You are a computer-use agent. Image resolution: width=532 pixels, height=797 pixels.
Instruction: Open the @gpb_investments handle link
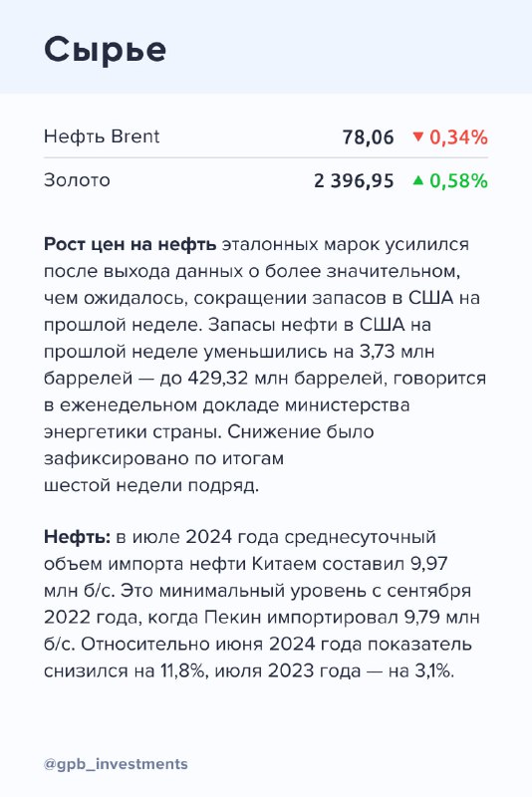[x=116, y=764]
